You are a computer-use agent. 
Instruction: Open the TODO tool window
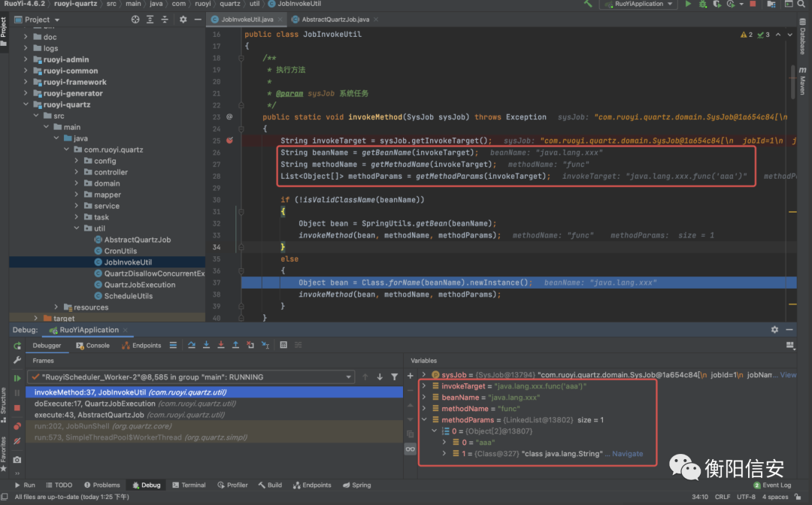[59, 485]
